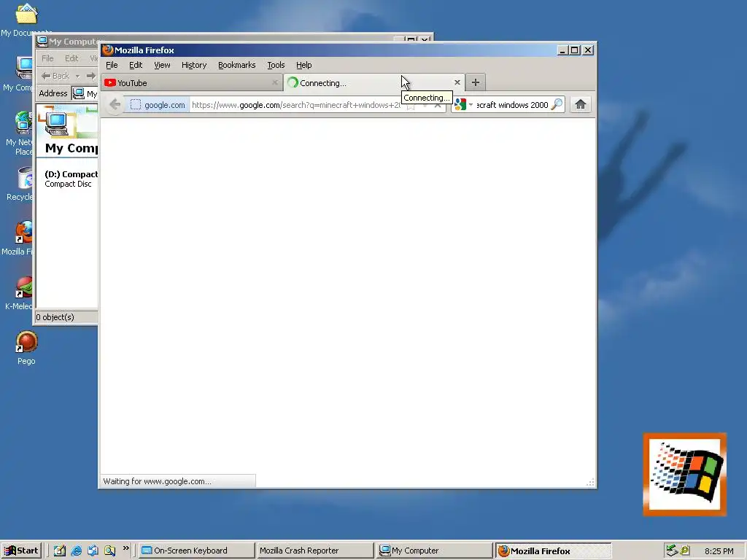Click into the Firefox search text field
747x560 pixels.
pos(512,105)
